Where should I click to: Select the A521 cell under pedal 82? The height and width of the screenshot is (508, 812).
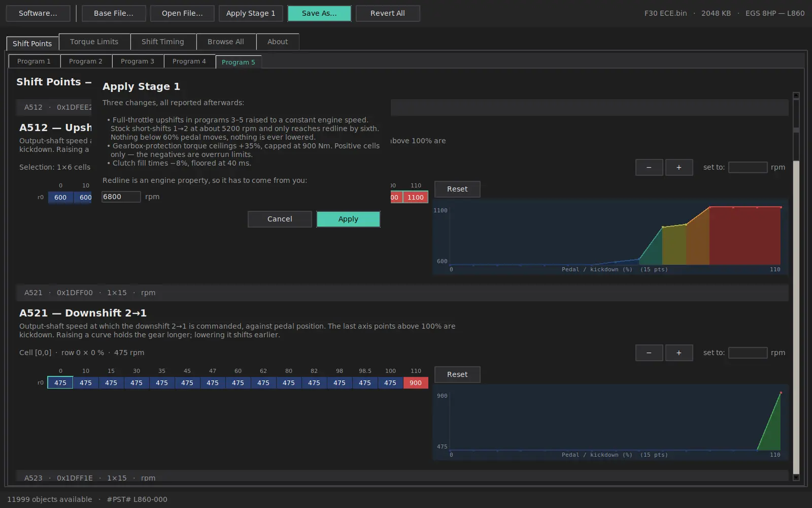click(x=314, y=383)
